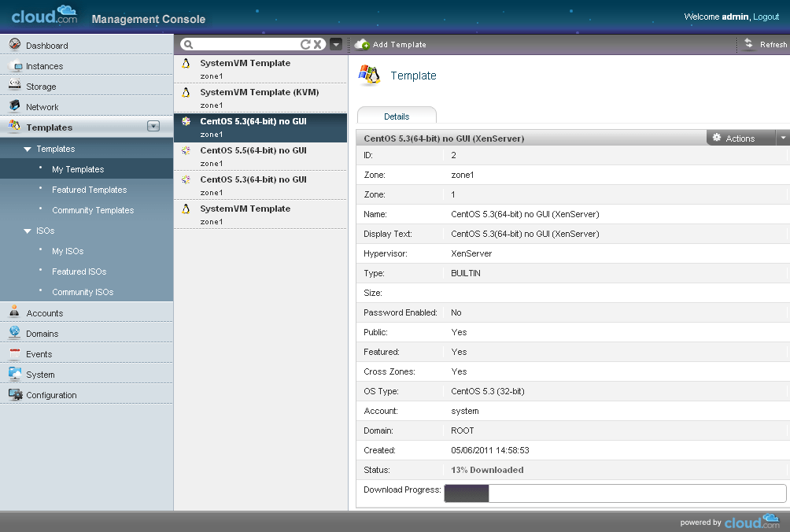
Task: Click inside the template search field
Action: [x=247, y=44]
